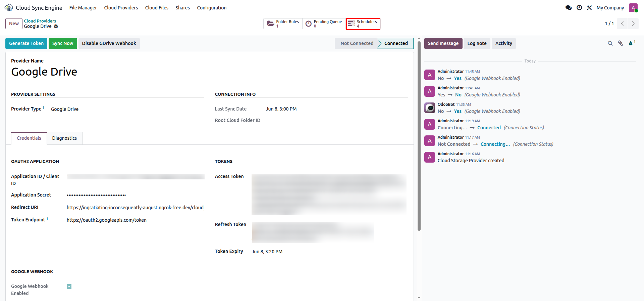644x301 pixels.
Task: Click the form vertical scrollbar
Action: coord(419,136)
